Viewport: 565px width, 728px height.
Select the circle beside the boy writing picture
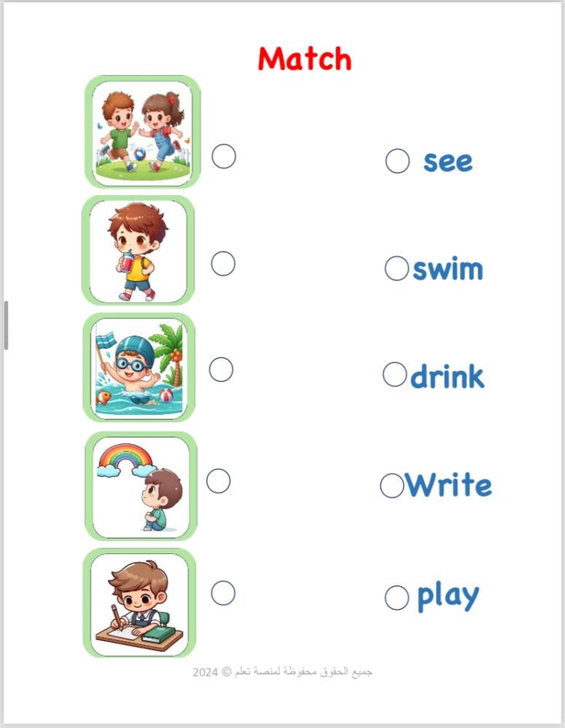point(223,593)
